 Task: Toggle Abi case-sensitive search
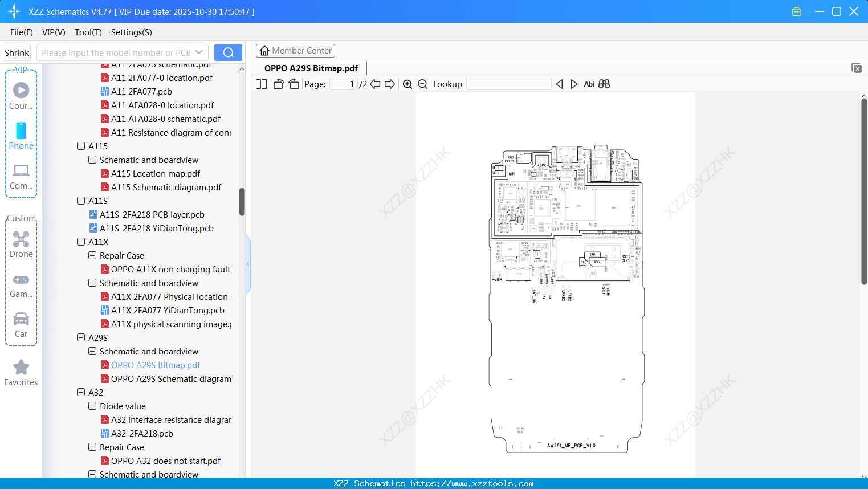click(x=589, y=84)
